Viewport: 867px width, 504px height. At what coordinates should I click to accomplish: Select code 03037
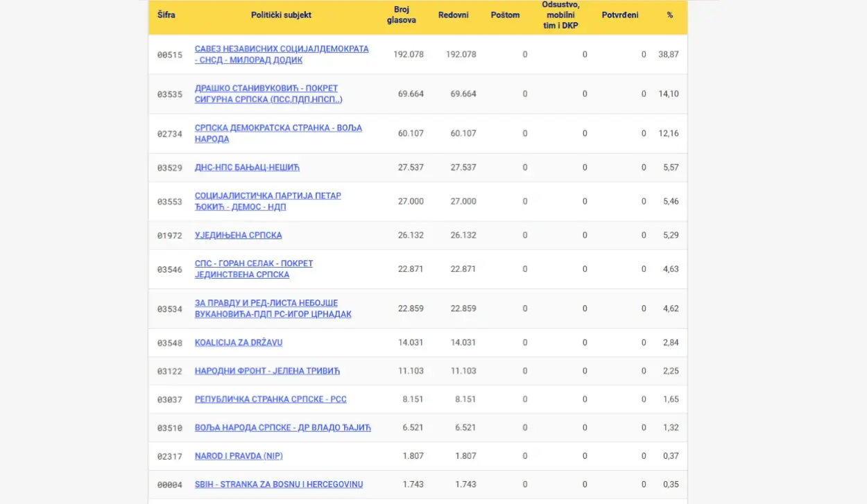[170, 400]
